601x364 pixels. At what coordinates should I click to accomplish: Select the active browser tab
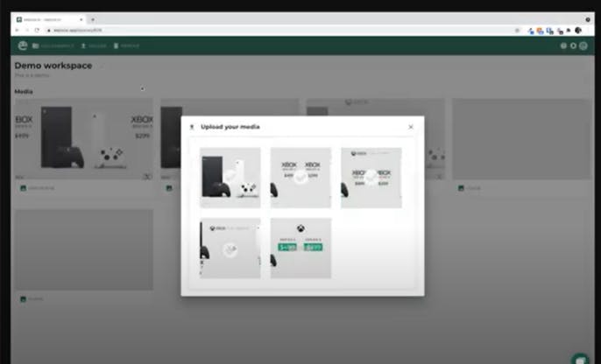pos(50,19)
